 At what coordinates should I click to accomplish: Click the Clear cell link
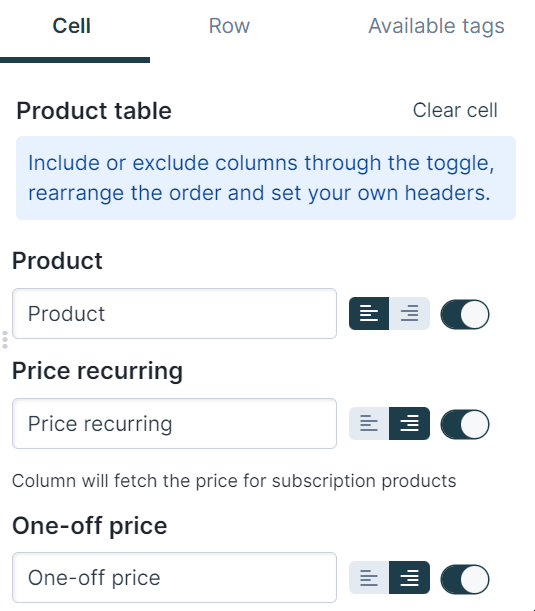tap(455, 110)
